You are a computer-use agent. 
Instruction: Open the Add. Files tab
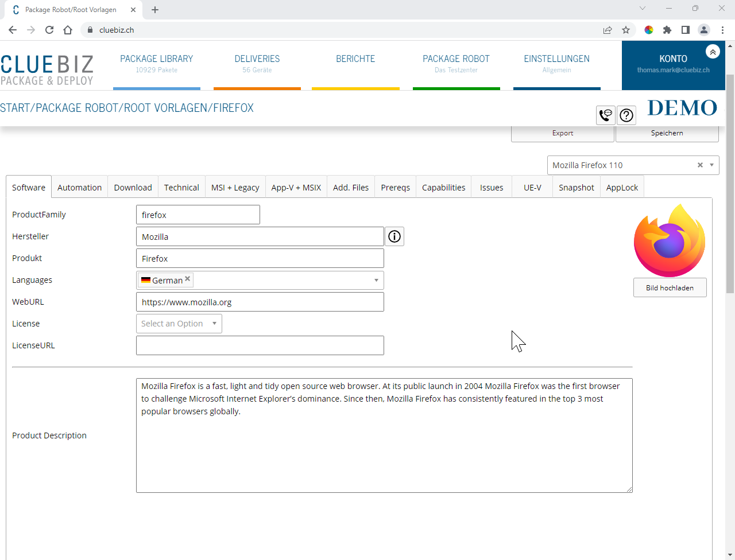[x=351, y=188]
